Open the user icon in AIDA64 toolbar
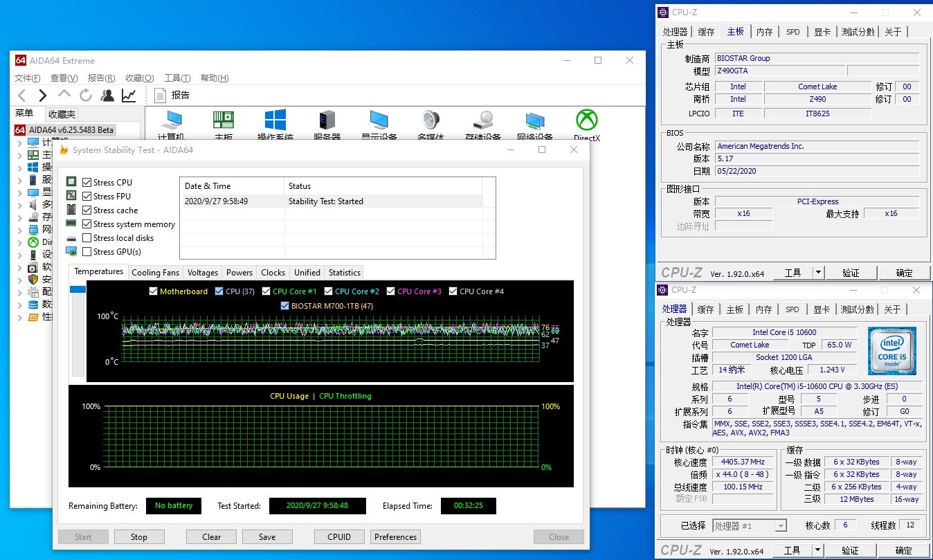The height and width of the screenshot is (560, 933). coord(107,96)
